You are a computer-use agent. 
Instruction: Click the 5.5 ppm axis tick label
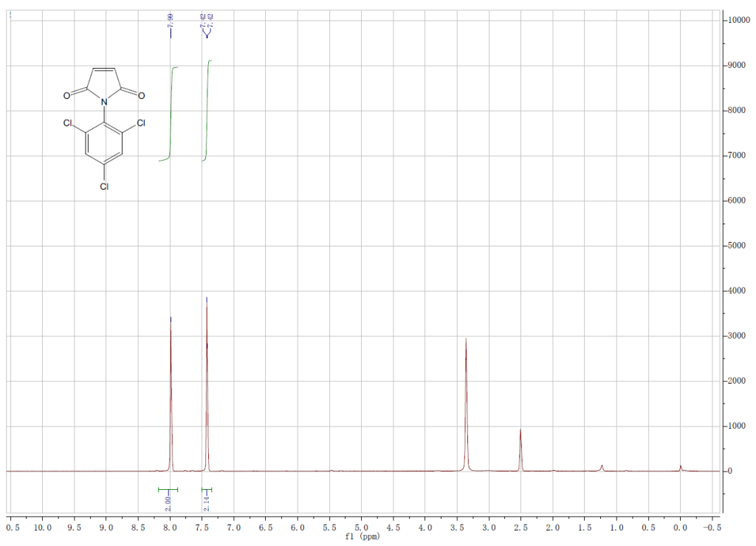click(329, 528)
